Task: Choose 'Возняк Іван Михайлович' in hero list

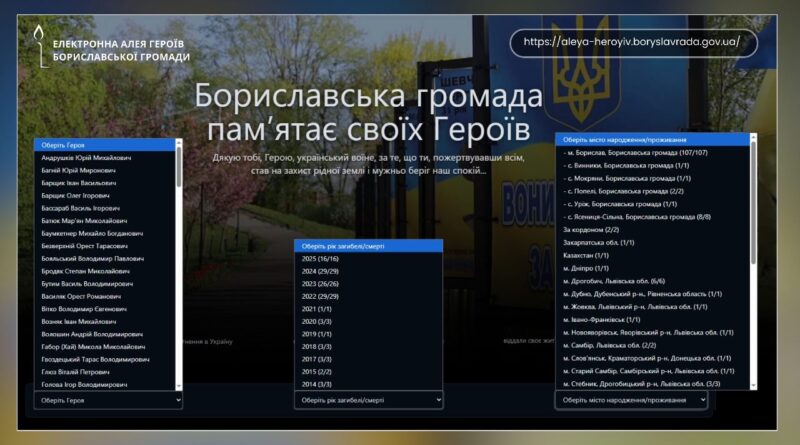Action: (x=79, y=321)
